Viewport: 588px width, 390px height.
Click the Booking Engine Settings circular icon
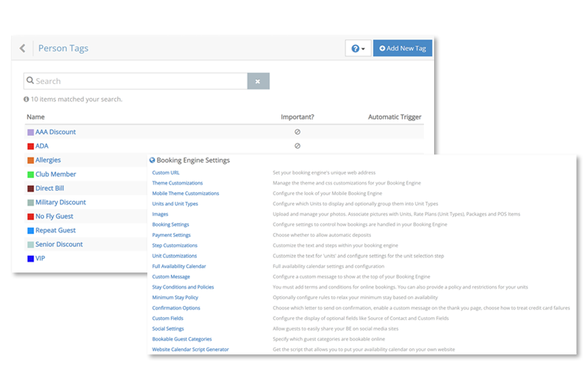tap(151, 160)
